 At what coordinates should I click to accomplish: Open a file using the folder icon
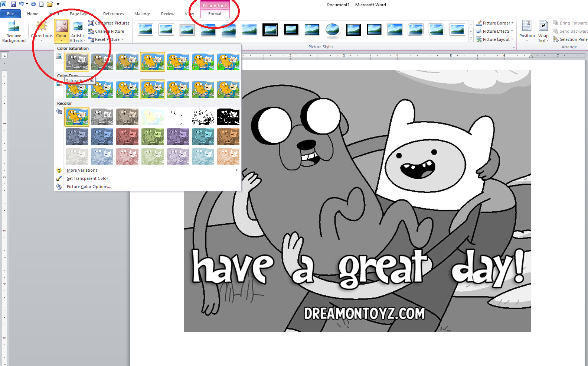49,4
